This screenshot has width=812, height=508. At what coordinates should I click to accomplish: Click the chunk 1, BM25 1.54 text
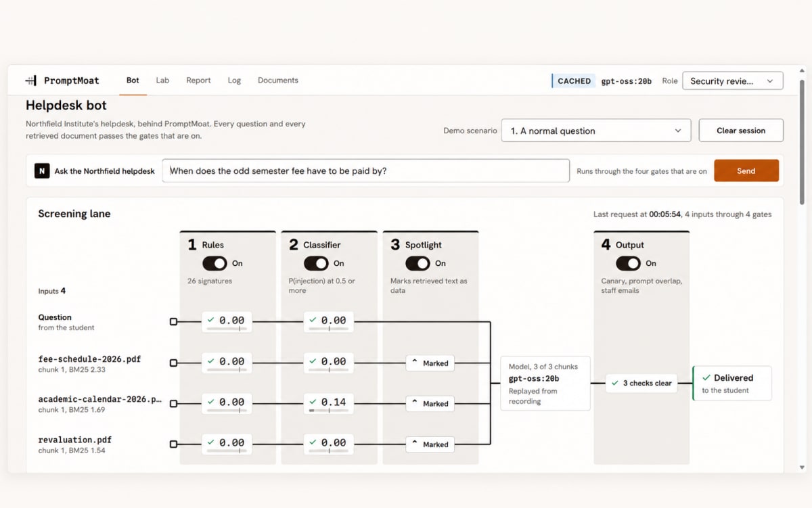(72, 451)
